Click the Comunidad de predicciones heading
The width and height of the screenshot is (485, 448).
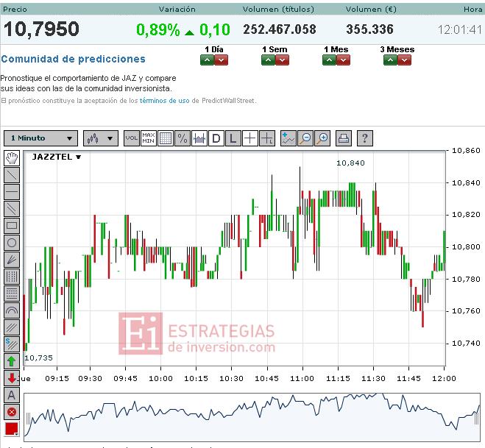[74, 59]
